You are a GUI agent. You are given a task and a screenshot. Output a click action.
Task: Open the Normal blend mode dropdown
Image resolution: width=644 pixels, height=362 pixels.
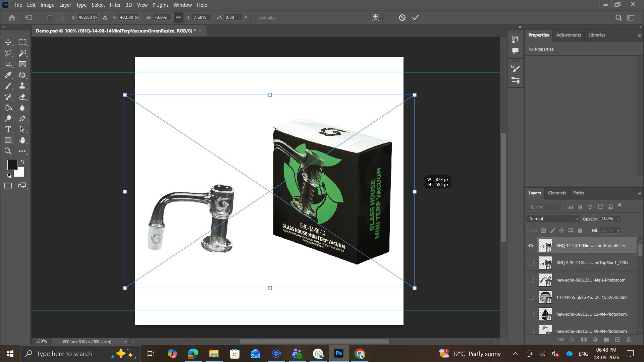pyautogui.click(x=553, y=219)
